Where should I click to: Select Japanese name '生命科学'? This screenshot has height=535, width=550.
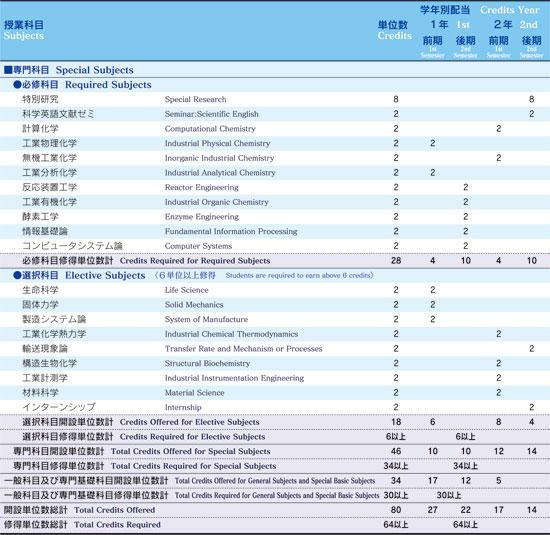(40, 290)
